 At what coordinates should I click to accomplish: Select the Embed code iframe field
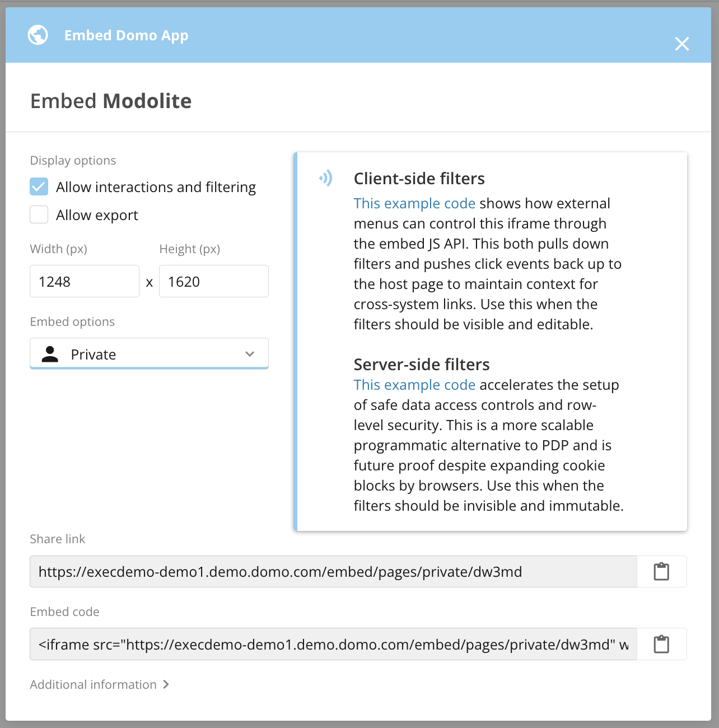point(333,644)
